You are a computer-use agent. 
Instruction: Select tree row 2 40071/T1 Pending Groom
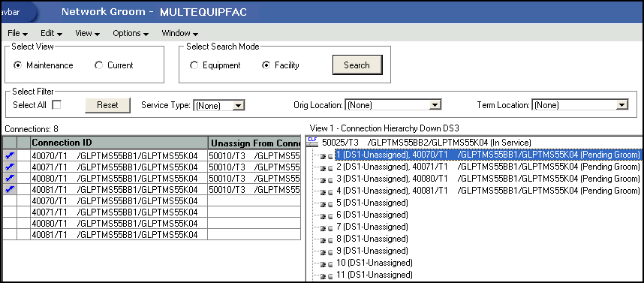(488, 167)
